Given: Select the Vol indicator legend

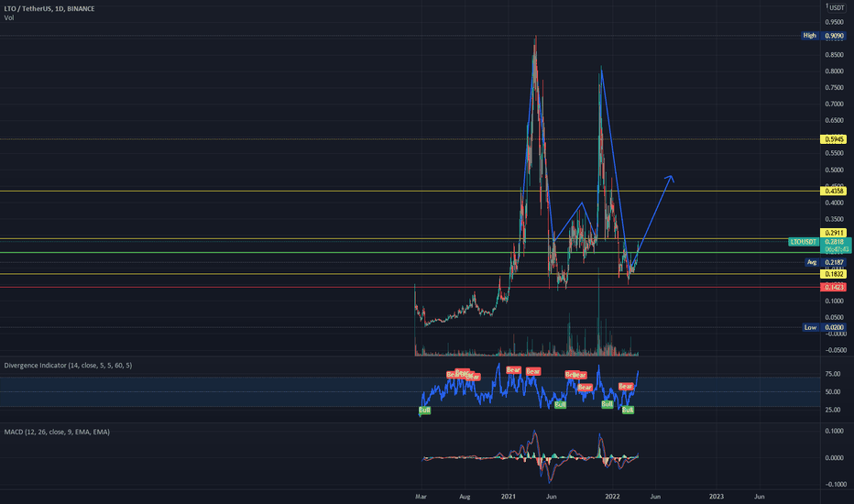Looking at the screenshot, I should tap(9, 18).
